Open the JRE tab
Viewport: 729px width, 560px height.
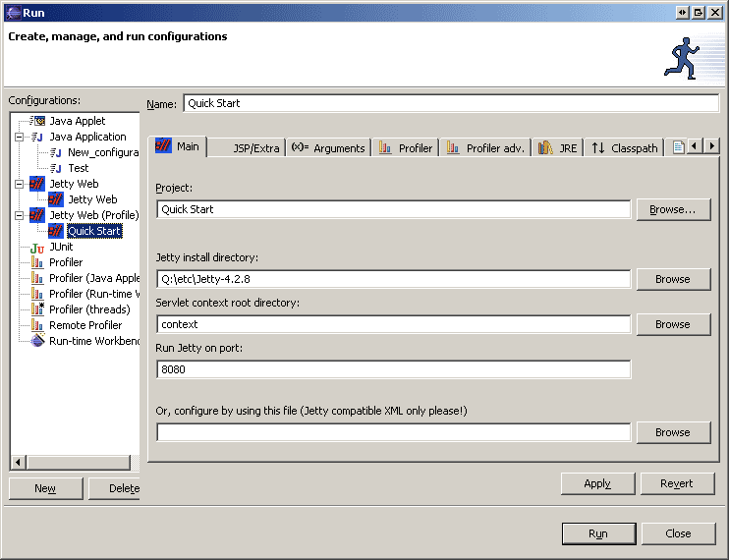click(x=558, y=148)
